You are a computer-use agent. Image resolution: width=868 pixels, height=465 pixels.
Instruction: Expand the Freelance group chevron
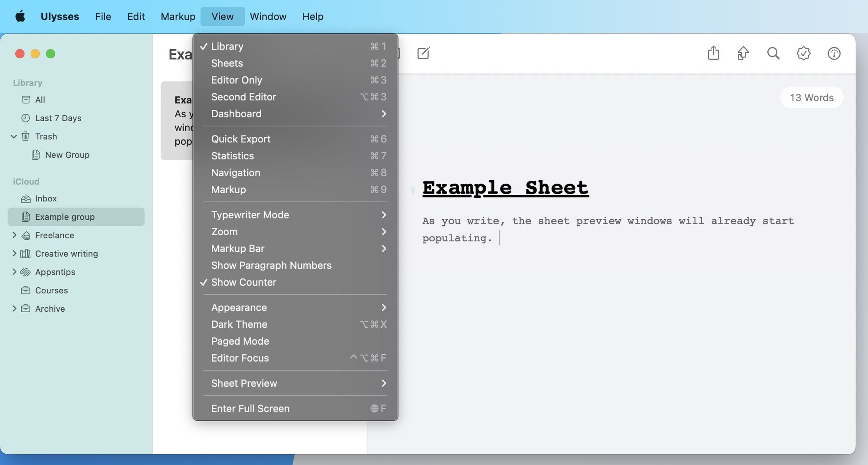[x=14, y=235]
